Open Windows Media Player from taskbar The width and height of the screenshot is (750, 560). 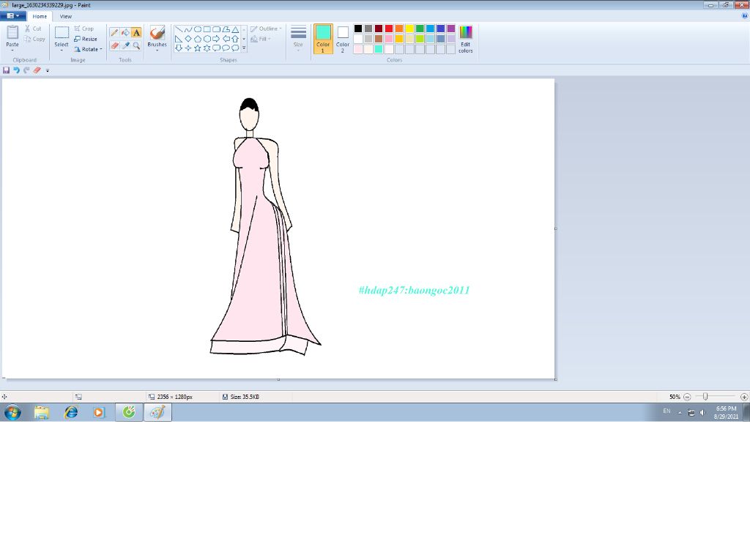pos(99,412)
